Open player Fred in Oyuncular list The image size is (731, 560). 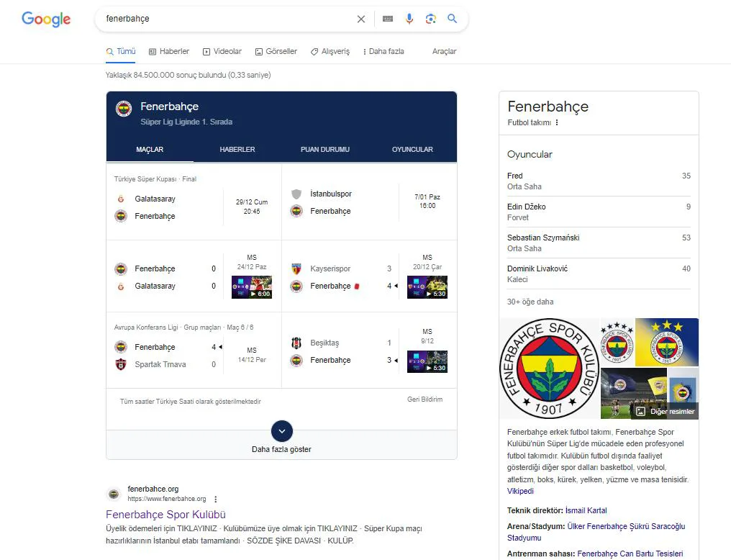pos(599,181)
